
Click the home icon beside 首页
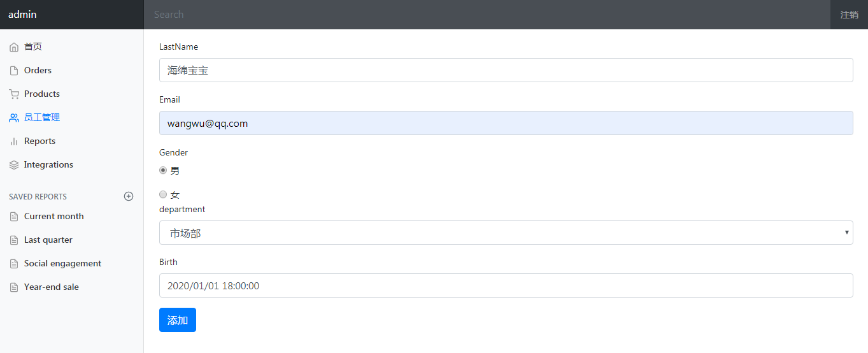point(14,47)
